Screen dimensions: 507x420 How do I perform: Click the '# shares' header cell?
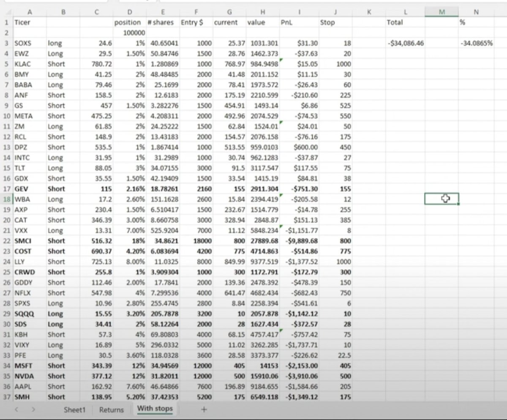[163, 22]
